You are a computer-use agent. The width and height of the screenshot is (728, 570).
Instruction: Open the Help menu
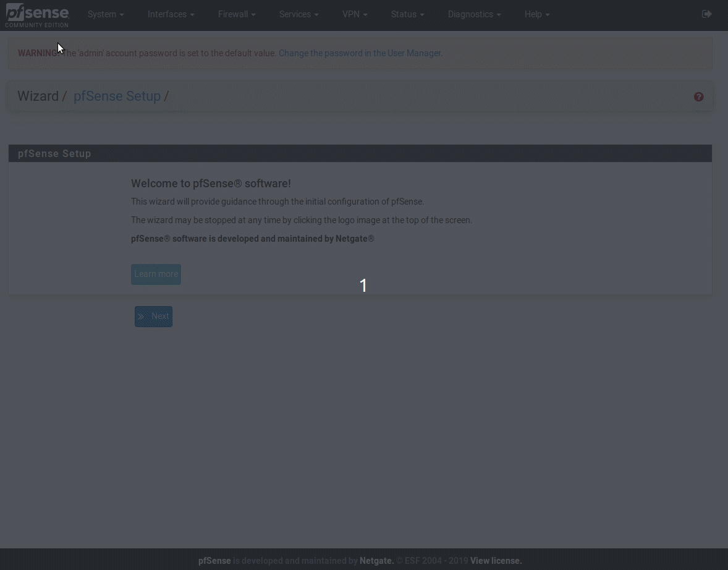coord(537,14)
